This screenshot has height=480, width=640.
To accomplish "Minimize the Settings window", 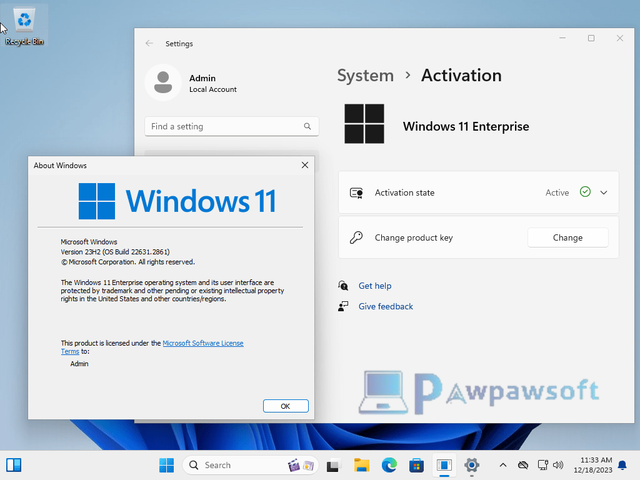I will click(562, 38).
